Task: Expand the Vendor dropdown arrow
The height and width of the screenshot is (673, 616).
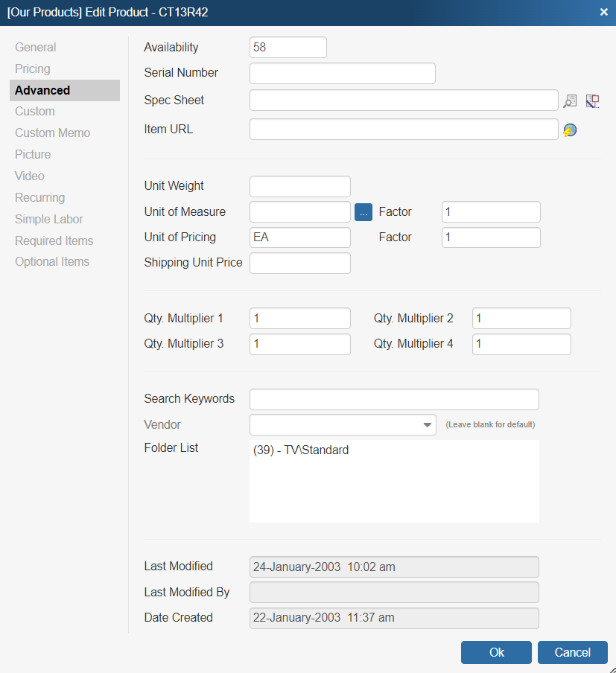Action: pyautogui.click(x=427, y=425)
